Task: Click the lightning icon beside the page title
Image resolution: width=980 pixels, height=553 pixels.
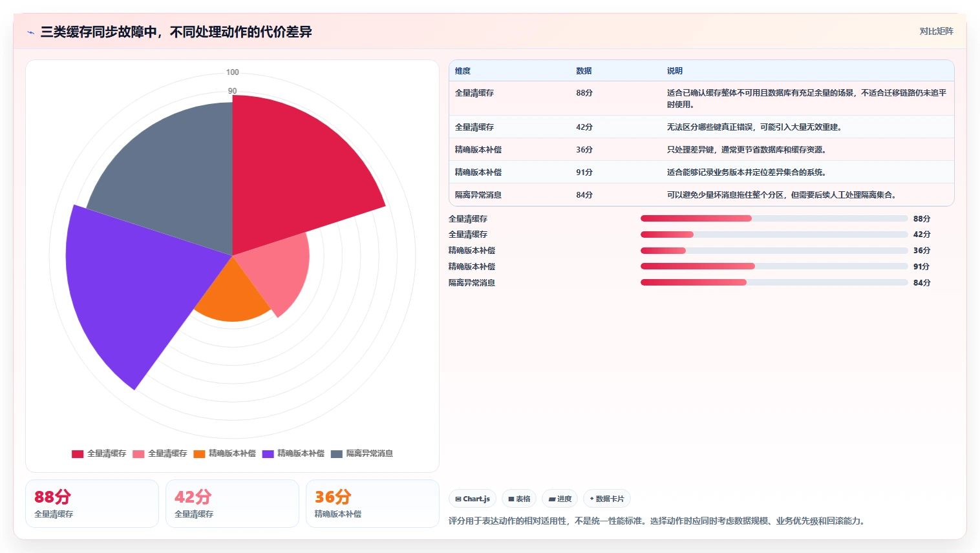Action: (x=30, y=32)
